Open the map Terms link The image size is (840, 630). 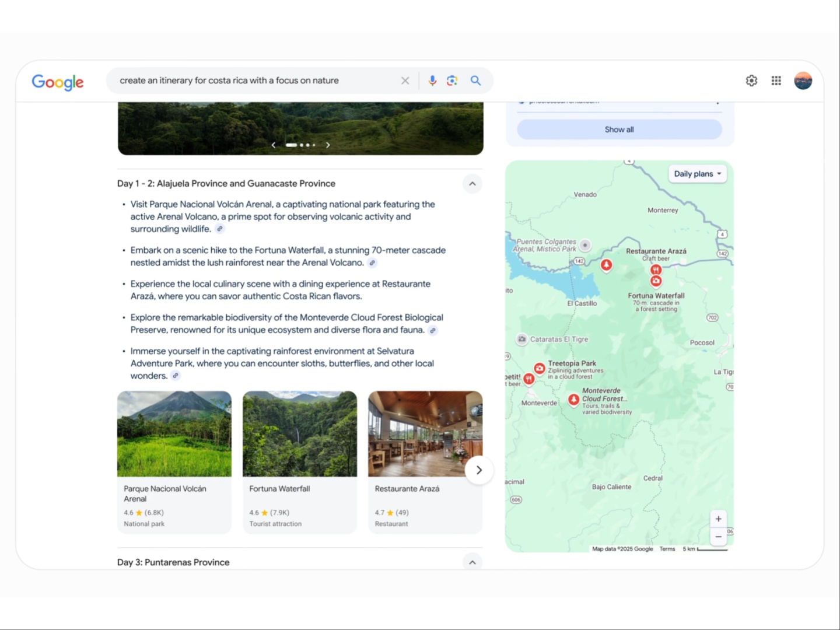click(x=667, y=549)
